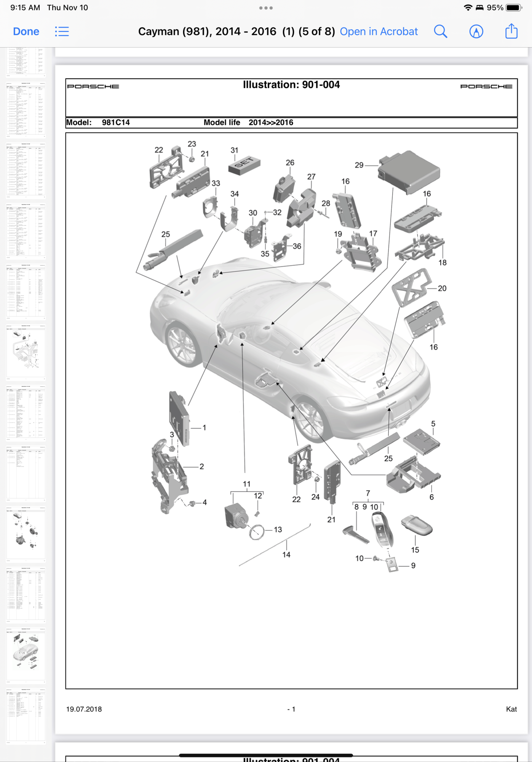The height and width of the screenshot is (762, 532).
Task: Tap the three-dot multitasking control at top
Action: (266, 8)
